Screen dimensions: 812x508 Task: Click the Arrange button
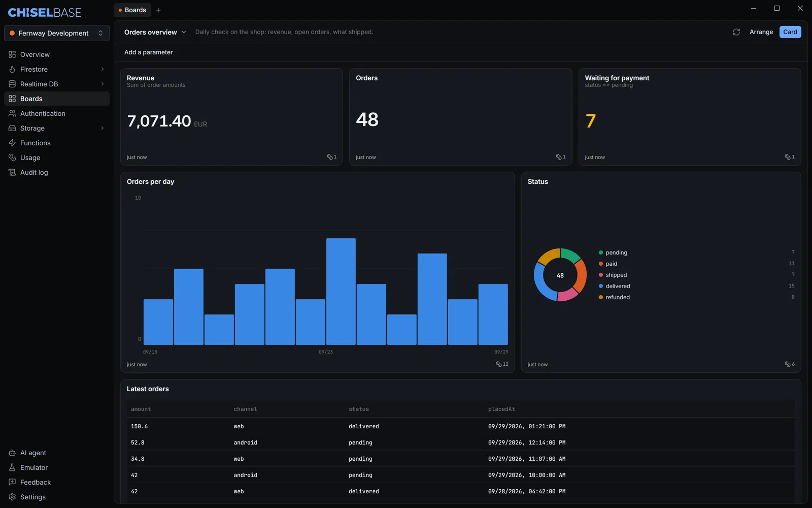[x=761, y=32]
